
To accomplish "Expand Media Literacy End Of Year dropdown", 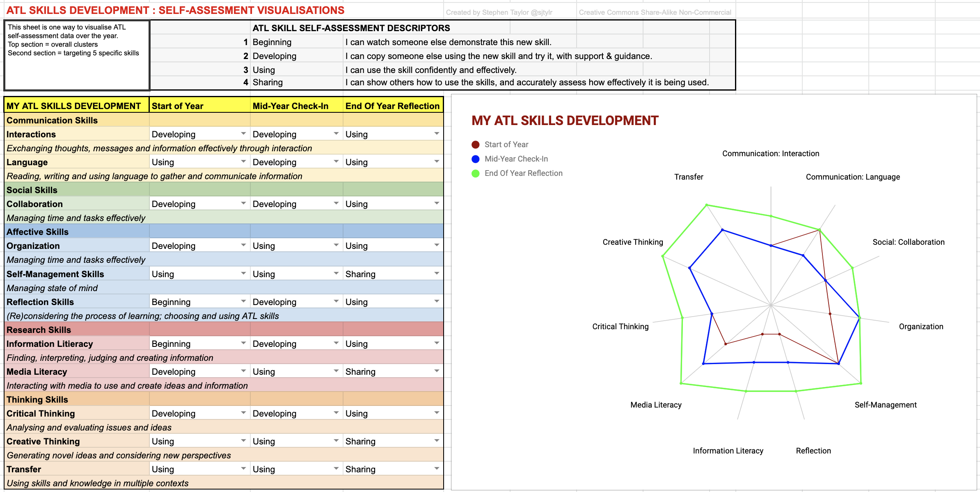I will (437, 371).
